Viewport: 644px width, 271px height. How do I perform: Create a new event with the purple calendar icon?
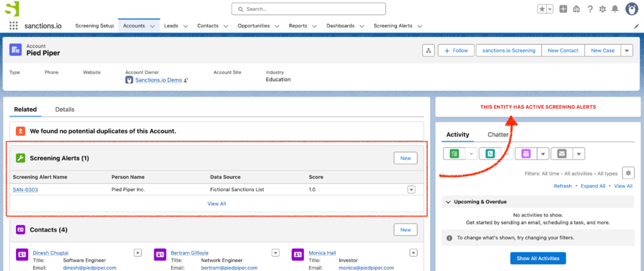(x=526, y=154)
